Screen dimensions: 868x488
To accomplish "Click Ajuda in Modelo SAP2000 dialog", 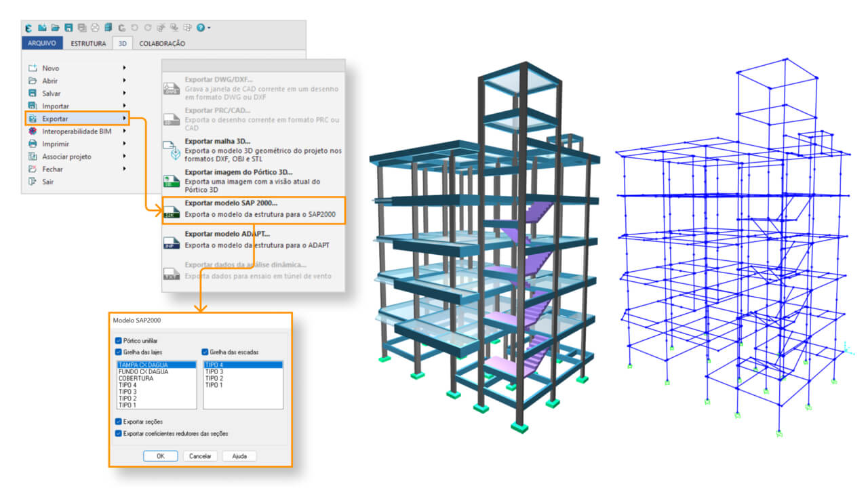I will (x=239, y=456).
